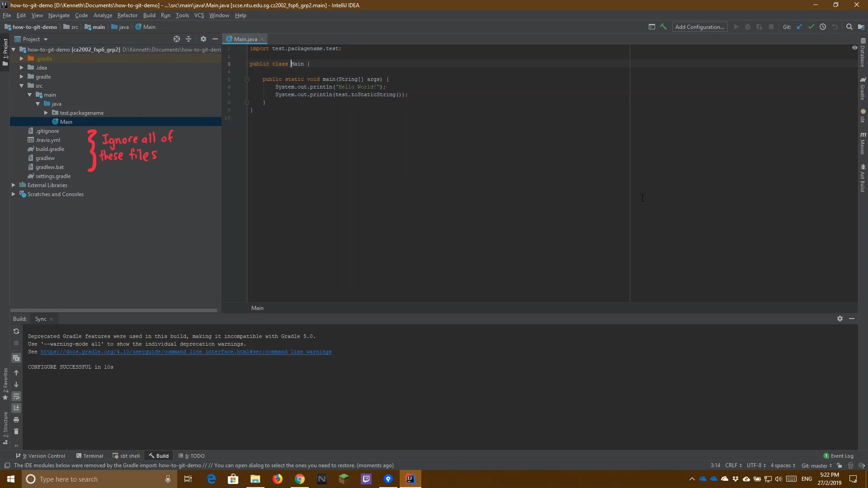Expand Scratches and Consoles node
Screen dimensions: 868x488
pyautogui.click(x=13, y=194)
